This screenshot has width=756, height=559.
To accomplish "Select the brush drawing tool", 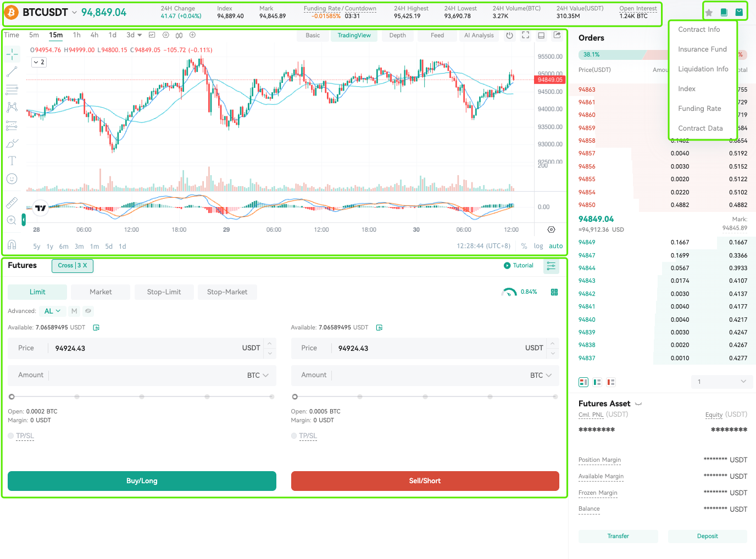I will point(12,143).
